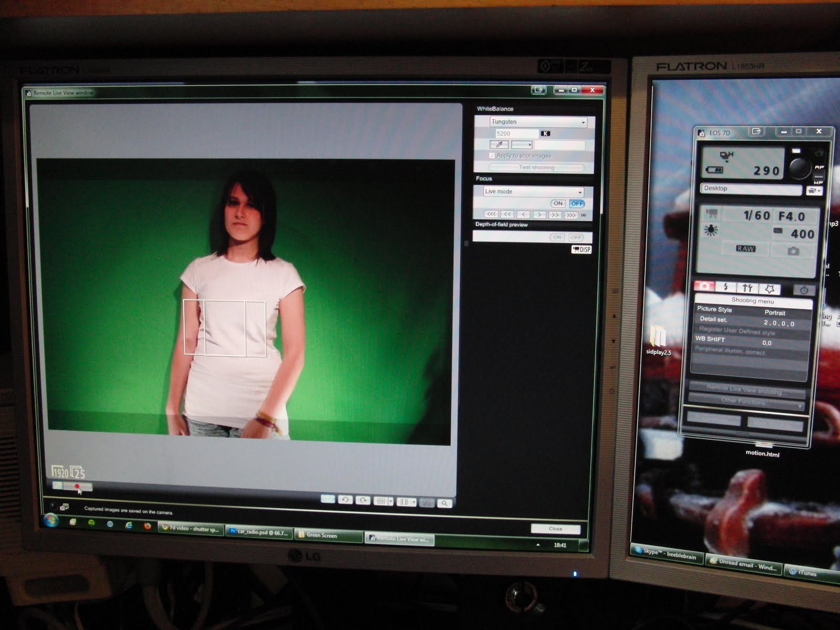This screenshot has width=840, height=630.
Task: Open the destination folder dropdown in EOS 7D window
Action: pyautogui.click(x=815, y=191)
